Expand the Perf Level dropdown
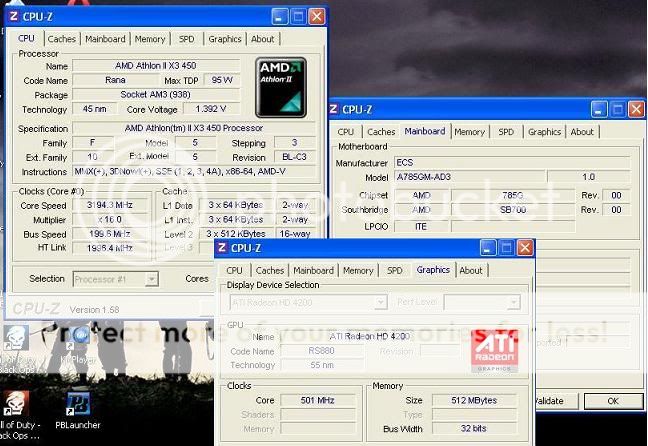 pyautogui.click(x=513, y=303)
